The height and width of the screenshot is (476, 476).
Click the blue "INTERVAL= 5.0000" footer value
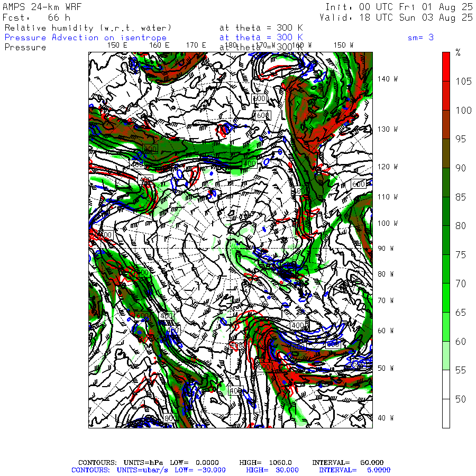click(x=354, y=470)
